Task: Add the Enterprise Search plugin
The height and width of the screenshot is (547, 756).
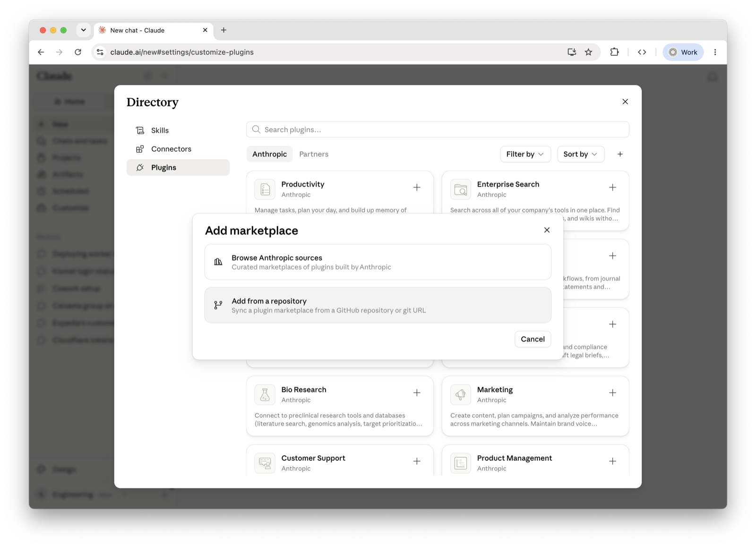Action: click(x=612, y=188)
